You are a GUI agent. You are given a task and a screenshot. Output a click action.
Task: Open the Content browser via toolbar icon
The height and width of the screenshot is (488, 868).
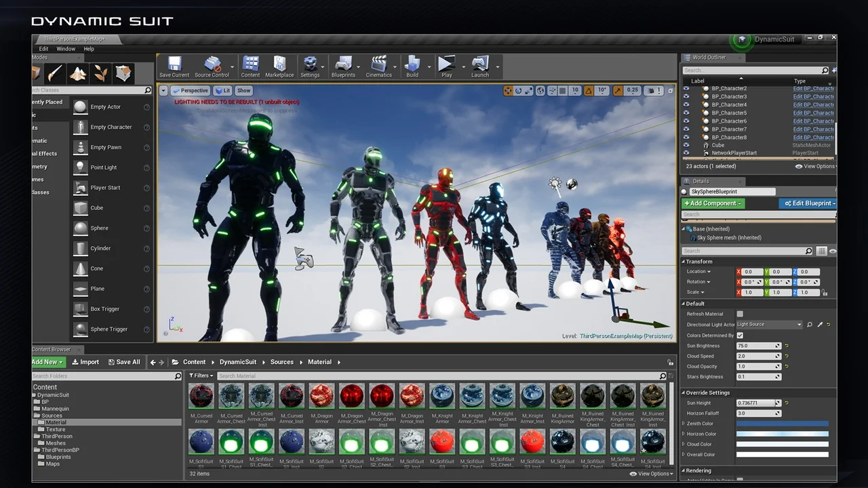click(250, 64)
